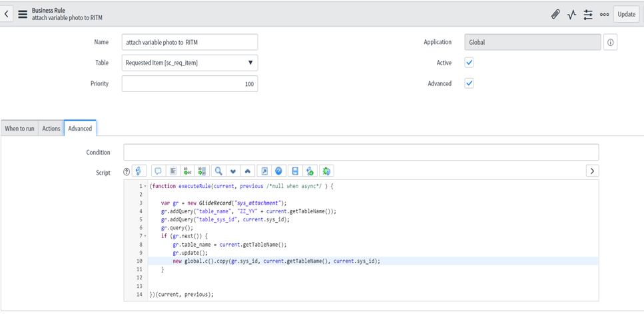Click into the Name input field

click(190, 42)
